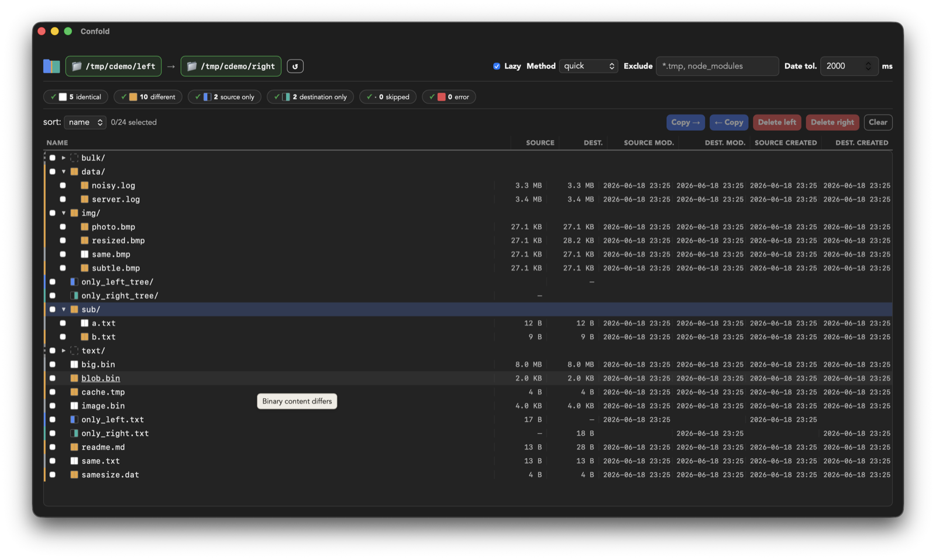Click the status icon of samesize.dat

[x=74, y=475]
